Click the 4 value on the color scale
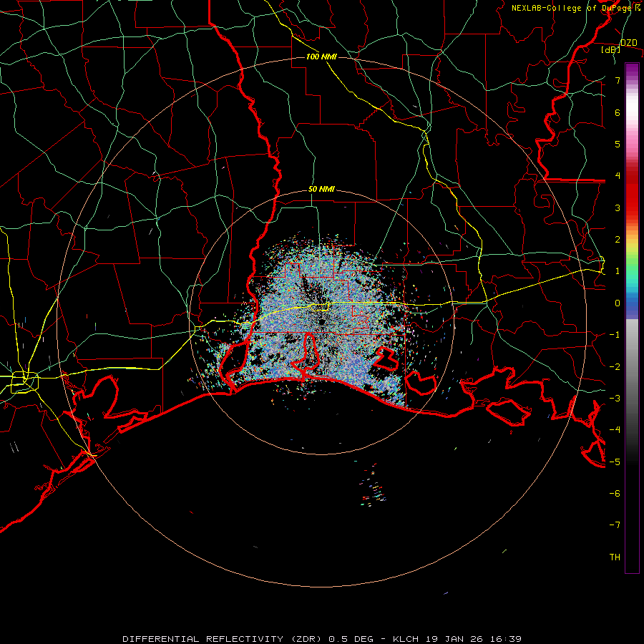 (x=618, y=176)
